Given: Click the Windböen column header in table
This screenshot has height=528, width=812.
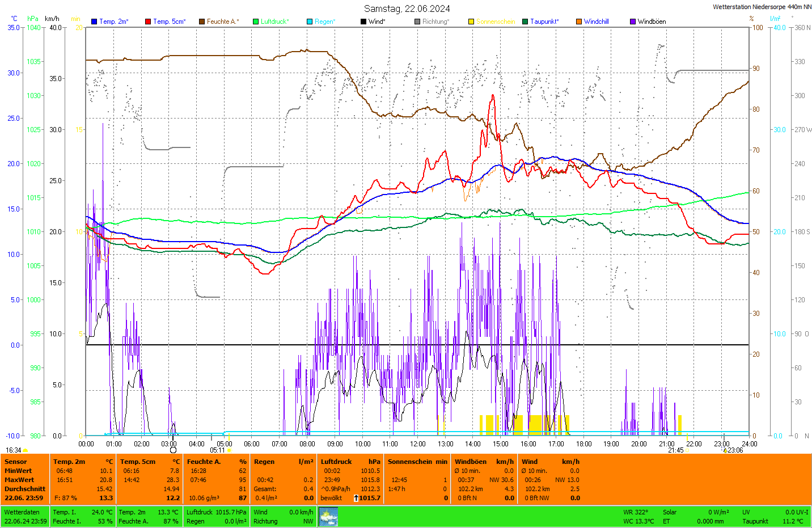Looking at the screenshot, I should tap(470, 462).
